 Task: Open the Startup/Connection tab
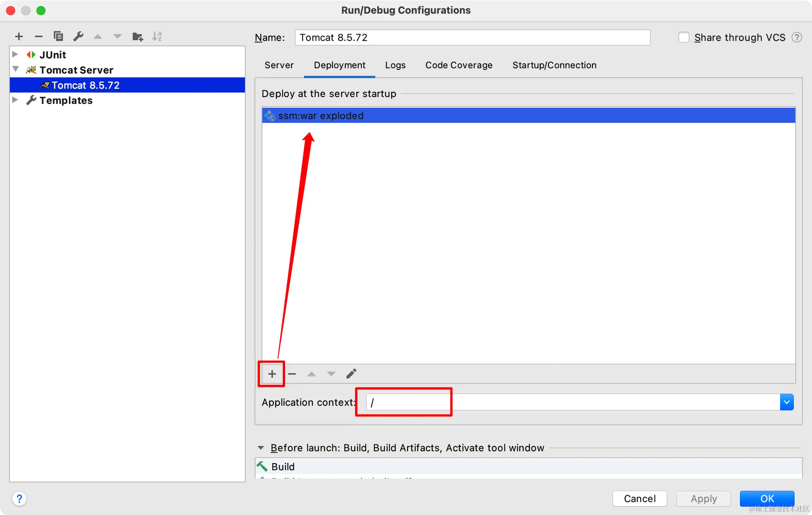(554, 65)
